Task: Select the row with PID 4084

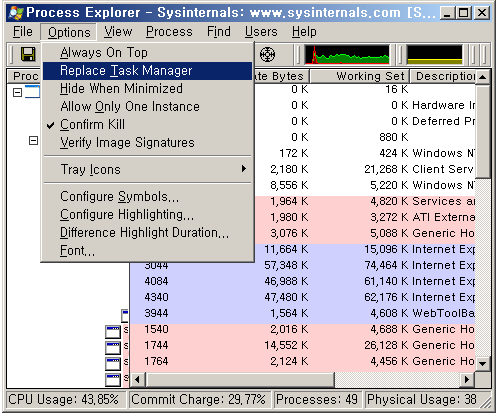Action: [x=303, y=281]
